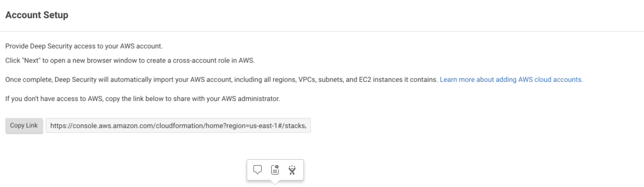644x187 pixels.
Task: Click the 'If you don't have access' sentence
Action: click(143, 99)
